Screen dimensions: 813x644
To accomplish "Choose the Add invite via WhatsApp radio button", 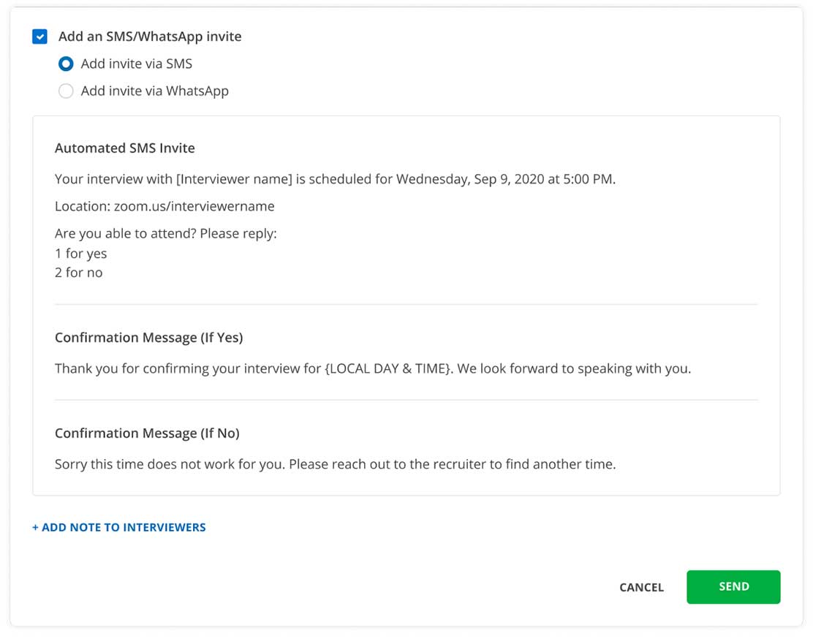I will [x=66, y=91].
